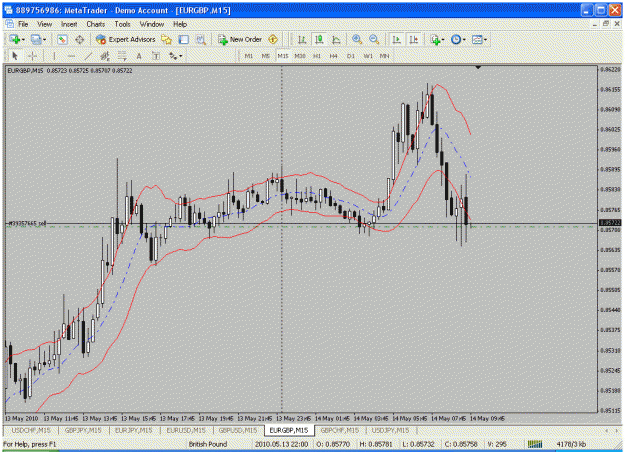The image size is (625, 452).
Task: Switch chart to M30 timeframe
Action: 300,56
